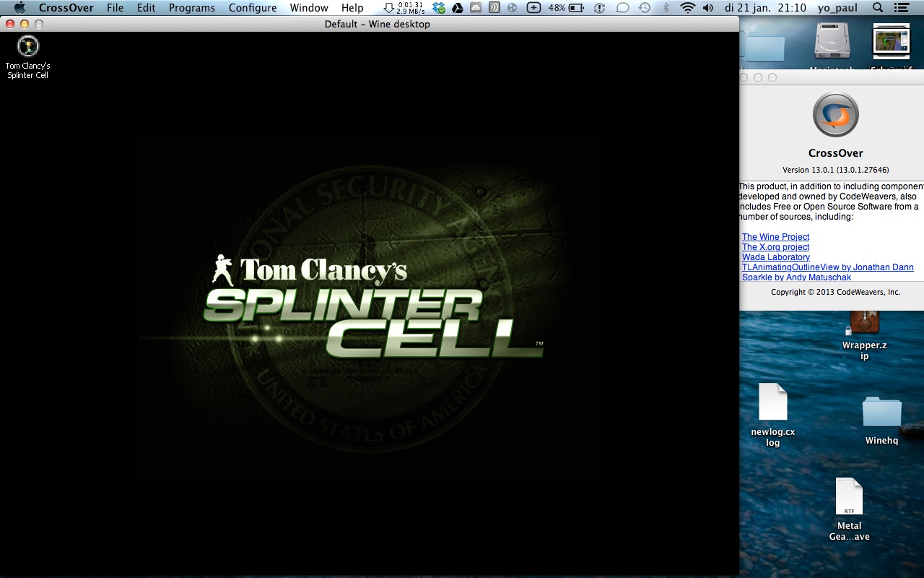The width and height of the screenshot is (924, 578).
Task: Click the Dropbox menu bar icon
Action: (x=440, y=8)
